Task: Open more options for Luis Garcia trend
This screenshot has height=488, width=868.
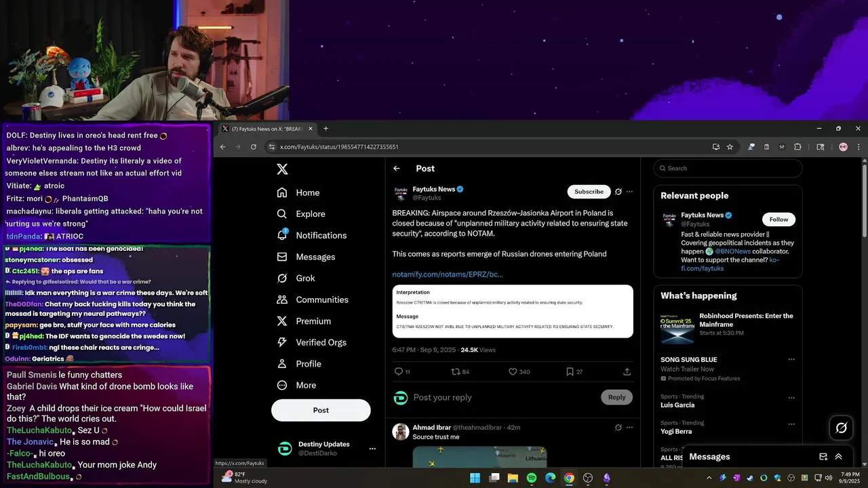Action: tap(791, 398)
